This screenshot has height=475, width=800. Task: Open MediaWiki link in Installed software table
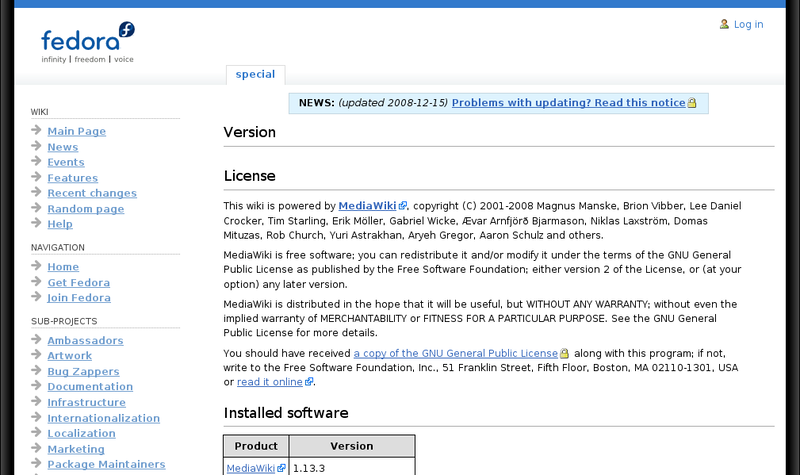pyautogui.click(x=250, y=467)
